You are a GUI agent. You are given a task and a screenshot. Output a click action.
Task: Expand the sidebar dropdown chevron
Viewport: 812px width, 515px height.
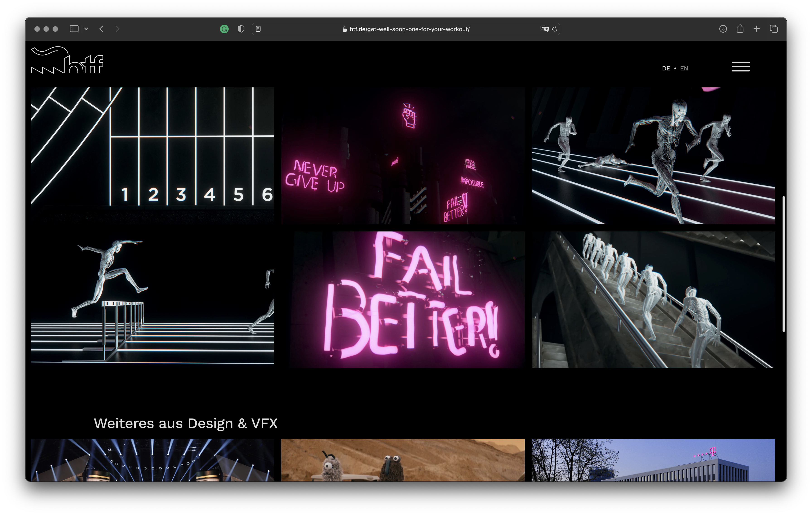click(x=86, y=29)
